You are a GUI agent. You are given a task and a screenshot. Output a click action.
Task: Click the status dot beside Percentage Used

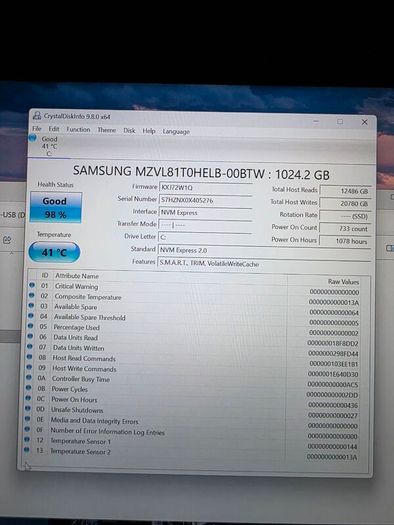(x=31, y=326)
